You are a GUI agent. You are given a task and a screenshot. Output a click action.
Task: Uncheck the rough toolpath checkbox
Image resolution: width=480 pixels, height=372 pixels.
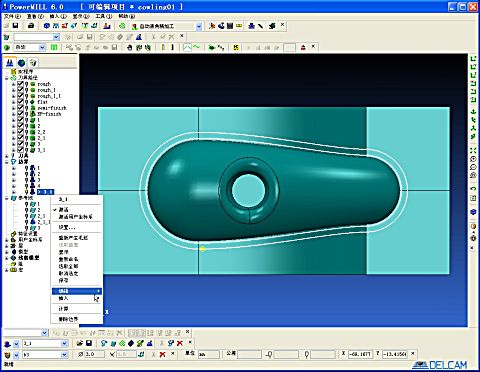tap(20, 84)
